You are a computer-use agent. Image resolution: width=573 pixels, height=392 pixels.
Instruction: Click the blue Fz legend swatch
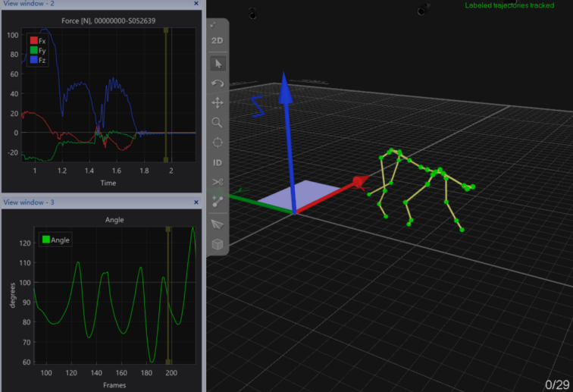coord(33,60)
